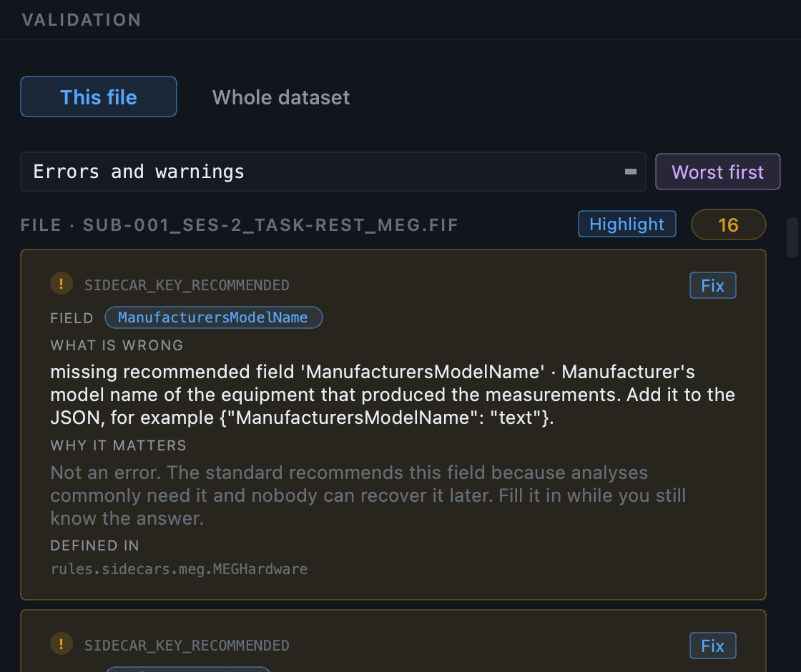Click the 16 issues count badge
Image resolution: width=801 pixels, height=672 pixels.
(729, 224)
